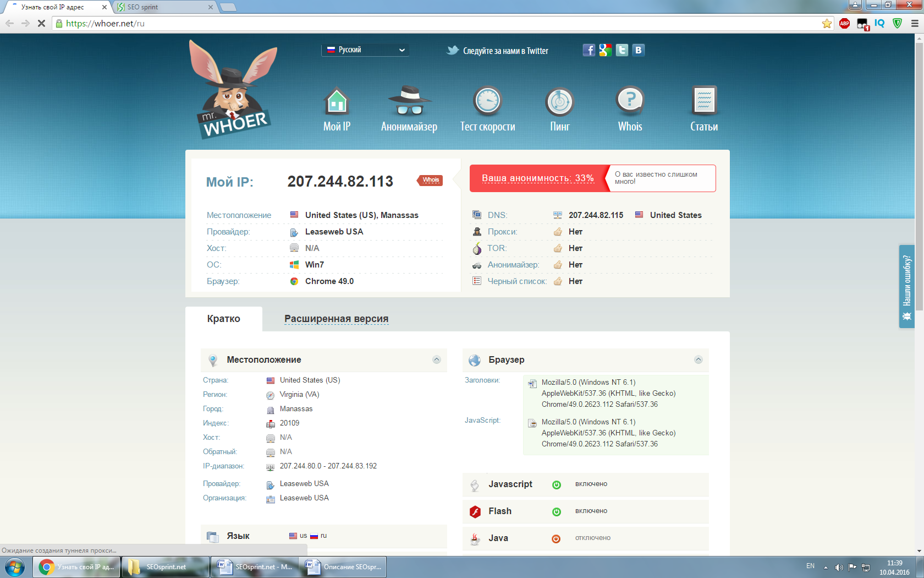
Task: Click the Анонимайзер navigation label
Action: [409, 127]
